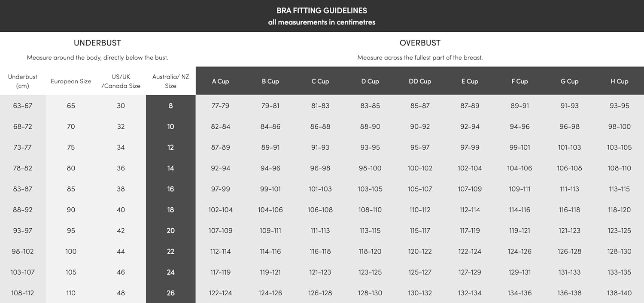Select H Cup value 138–140

tap(619, 293)
